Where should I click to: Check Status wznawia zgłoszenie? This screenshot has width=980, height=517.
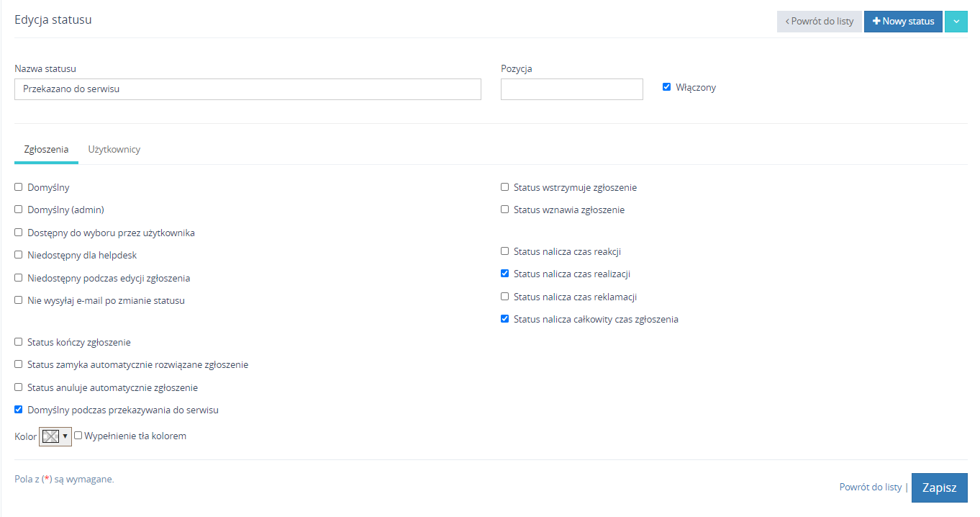coord(505,210)
